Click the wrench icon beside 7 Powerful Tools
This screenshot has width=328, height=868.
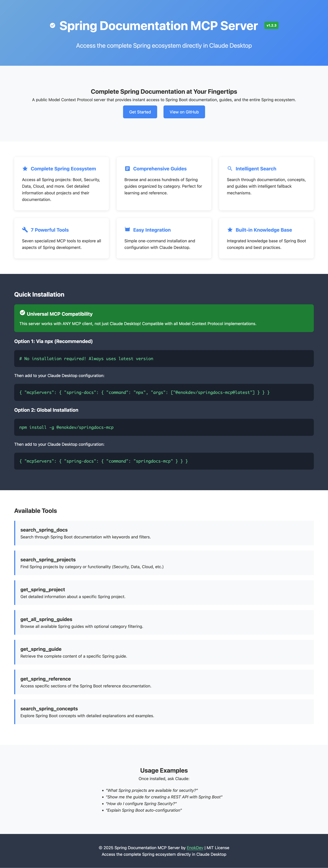tap(25, 230)
